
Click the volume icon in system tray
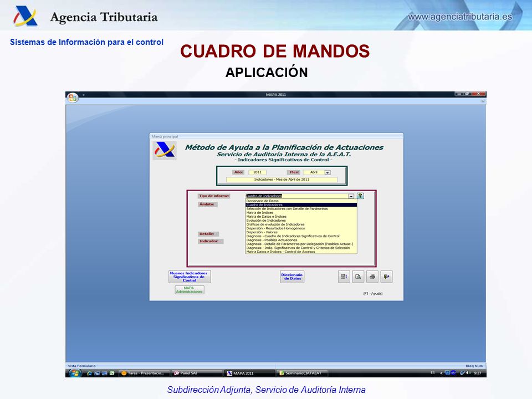pyautogui.click(x=469, y=373)
